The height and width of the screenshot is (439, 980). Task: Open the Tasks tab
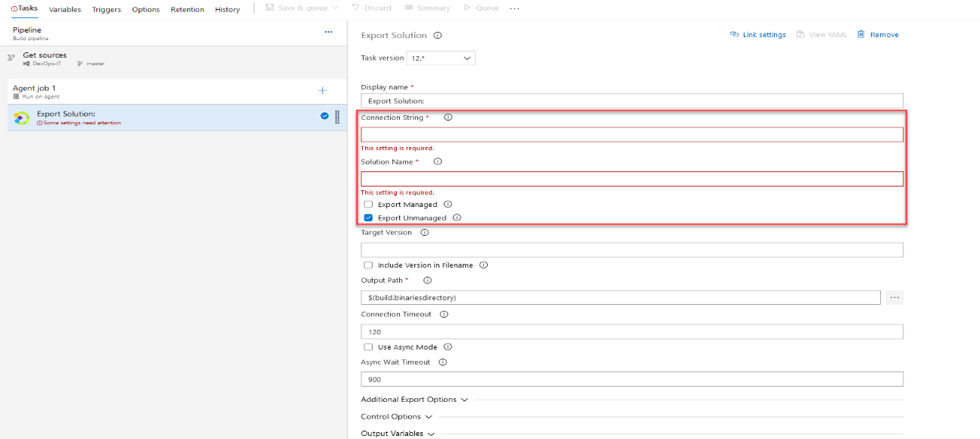(x=24, y=8)
